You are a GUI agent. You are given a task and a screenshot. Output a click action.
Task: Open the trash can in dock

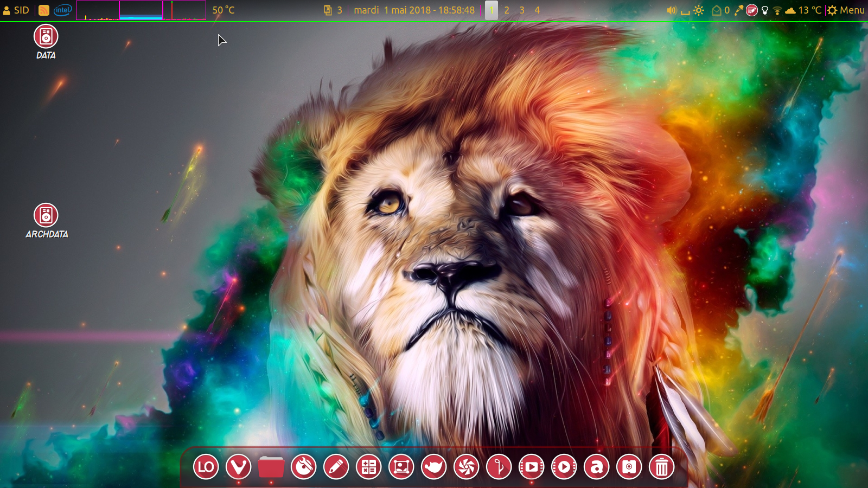pyautogui.click(x=661, y=467)
